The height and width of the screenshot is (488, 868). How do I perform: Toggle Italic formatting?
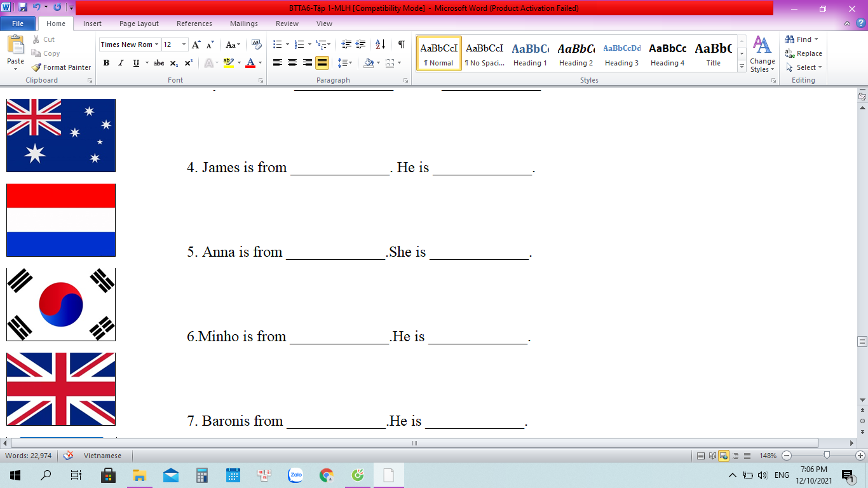[121, 63]
